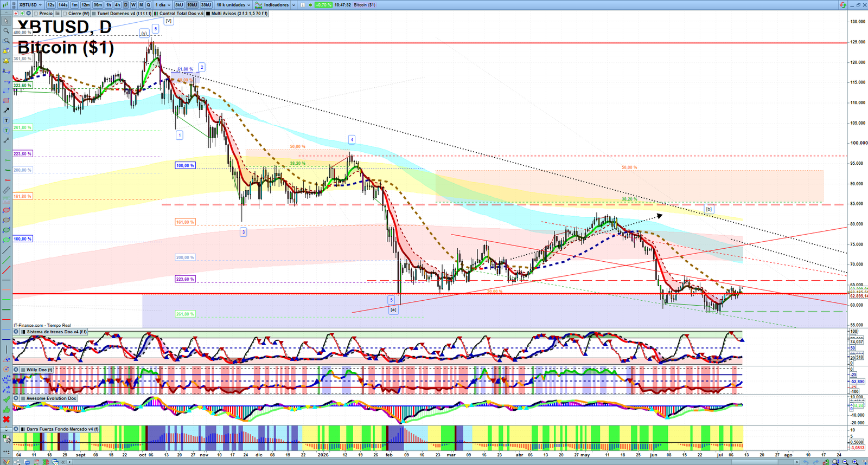This screenshot has width=868, height=465.
Task: Select the 1m timeframe button
Action: click(74, 5)
